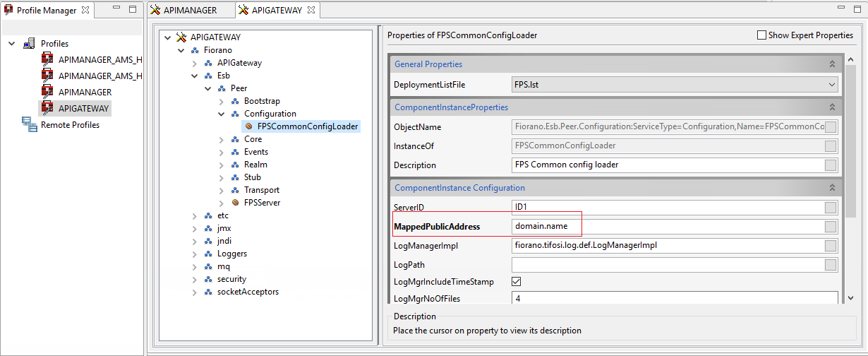This screenshot has width=868, height=356.
Task: Click the properties panel scrollbar down arrow
Action: click(850, 299)
